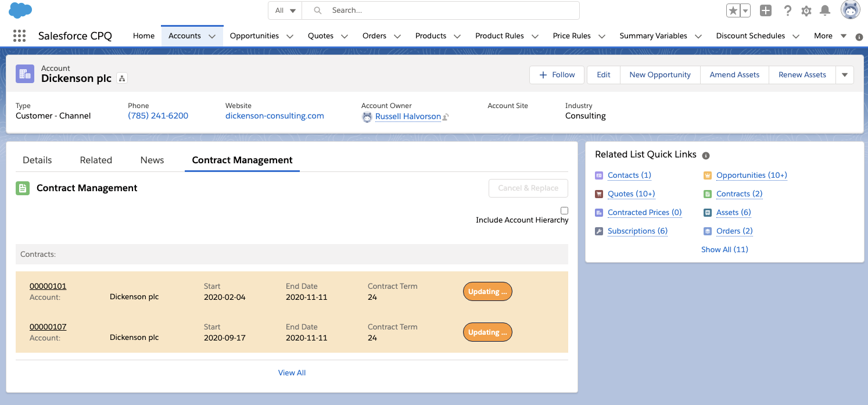
Task: Click the Amend Assets button
Action: click(734, 75)
